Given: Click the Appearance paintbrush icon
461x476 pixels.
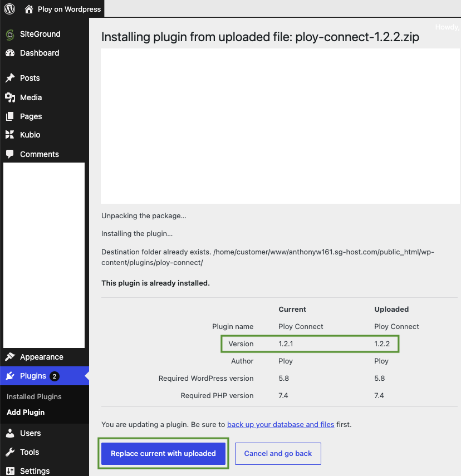Looking at the screenshot, I should [10, 357].
